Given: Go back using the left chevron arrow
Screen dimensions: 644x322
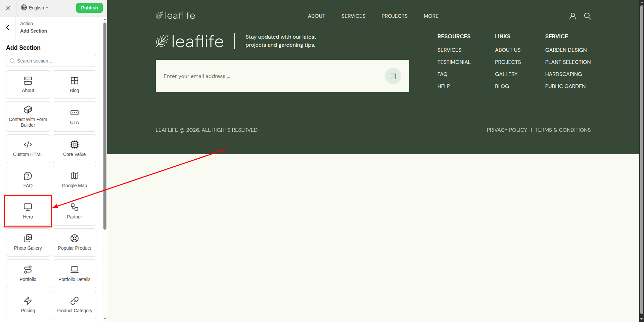Looking at the screenshot, I should 7,28.
